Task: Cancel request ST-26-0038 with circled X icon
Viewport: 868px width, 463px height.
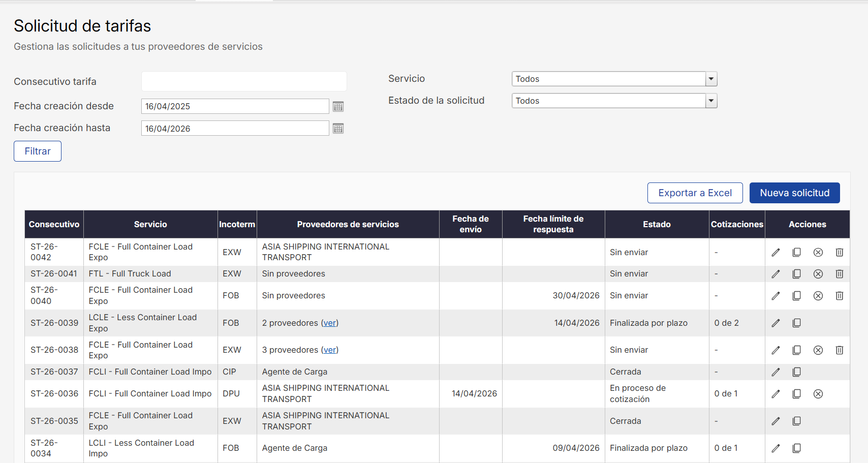Action: point(818,350)
